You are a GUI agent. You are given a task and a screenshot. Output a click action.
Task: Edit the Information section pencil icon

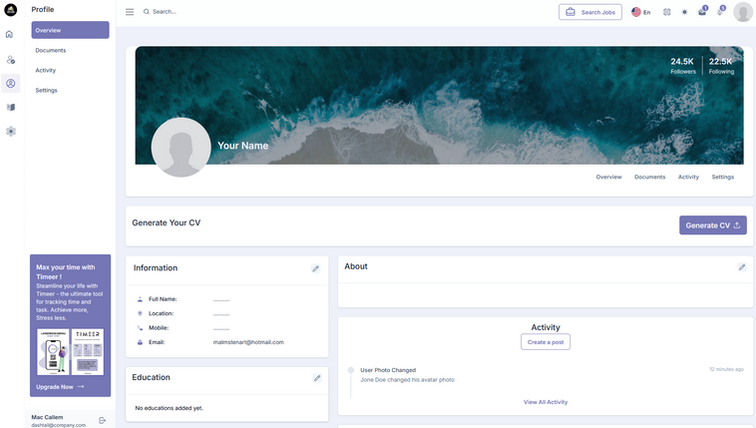pyautogui.click(x=315, y=268)
